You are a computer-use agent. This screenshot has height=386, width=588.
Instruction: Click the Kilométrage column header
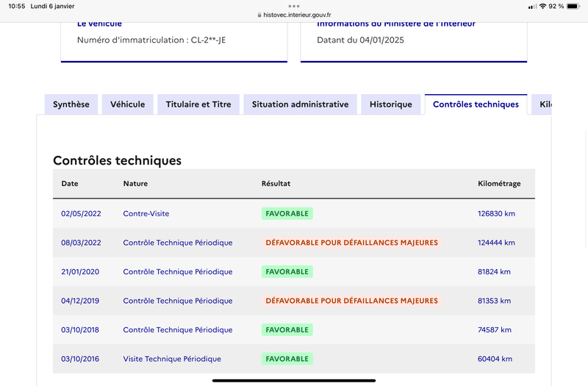[x=499, y=183]
